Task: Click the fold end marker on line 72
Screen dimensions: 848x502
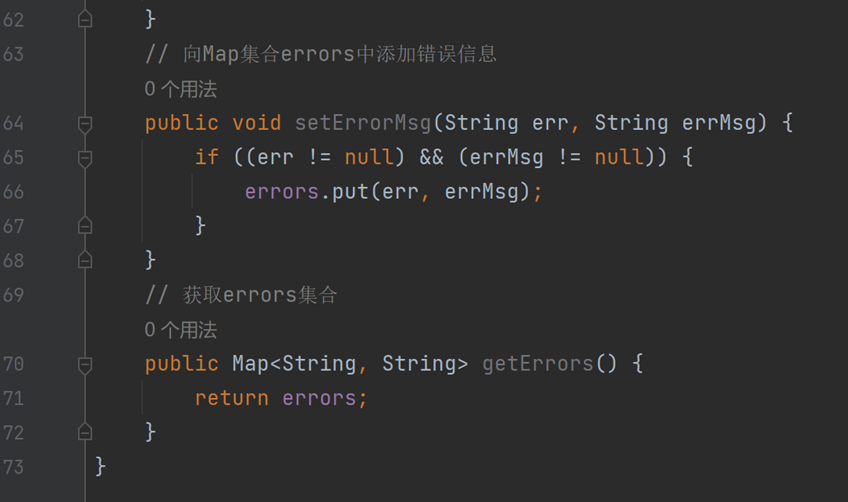Action: (x=85, y=432)
